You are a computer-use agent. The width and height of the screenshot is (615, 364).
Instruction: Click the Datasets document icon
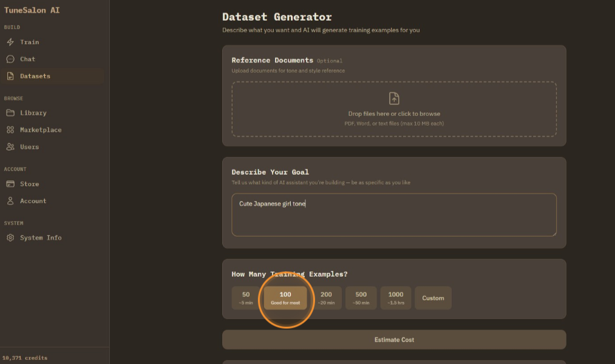[x=10, y=76]
